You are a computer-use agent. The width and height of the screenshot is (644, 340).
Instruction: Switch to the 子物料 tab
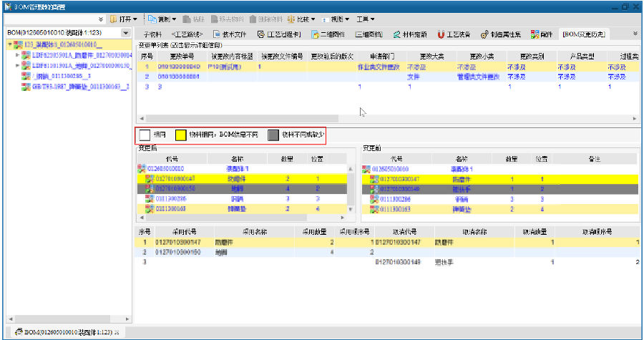click(152, 34)
